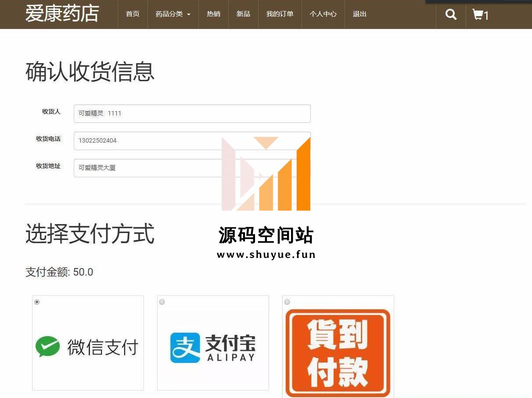Click the 选择支付方式 heading
Screen dimensions: 532x398
(x=90, y=233)
